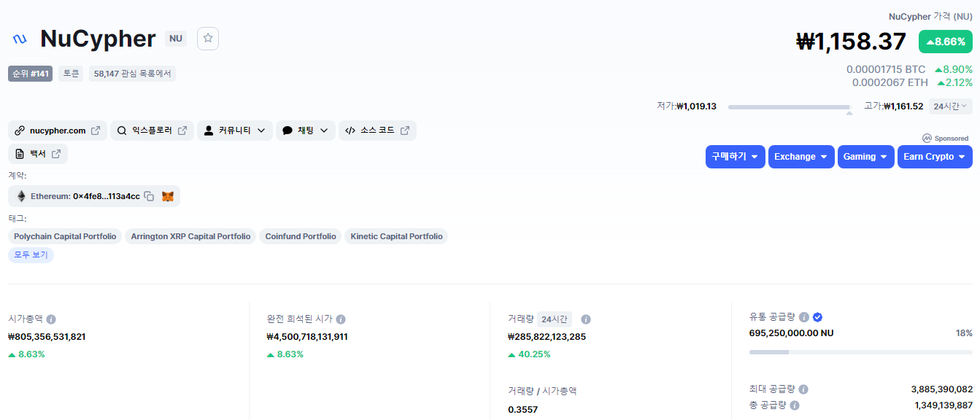Click info icon beside 유통 공급량

click(x=803, y=317)
